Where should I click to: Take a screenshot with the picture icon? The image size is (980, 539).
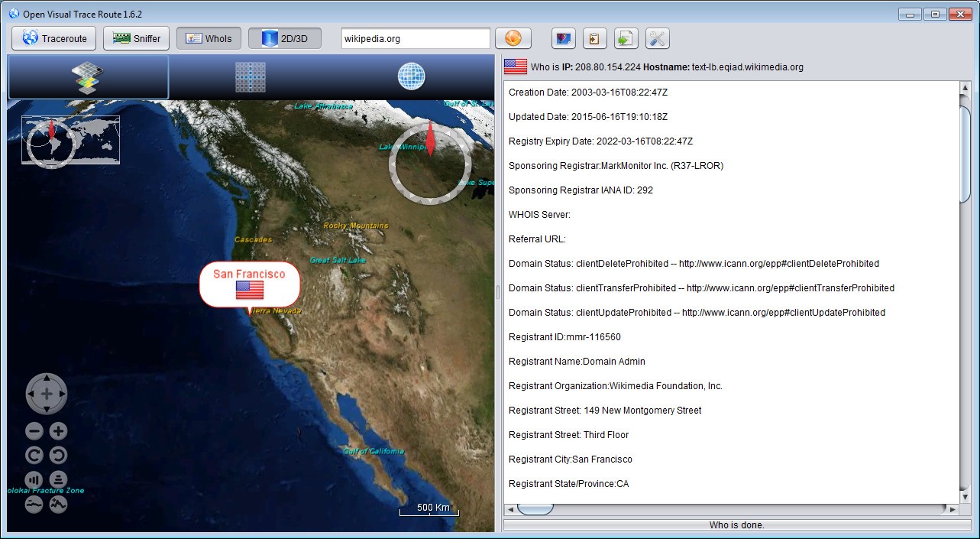(x=564, y=38)
